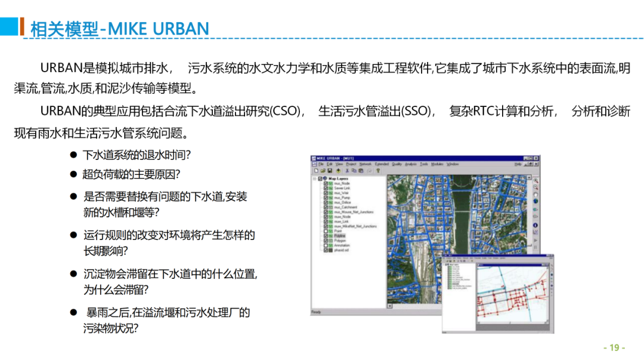Select the muw_Link layer name
This screenshot has height=363, width=644.
tap(341, 222)
